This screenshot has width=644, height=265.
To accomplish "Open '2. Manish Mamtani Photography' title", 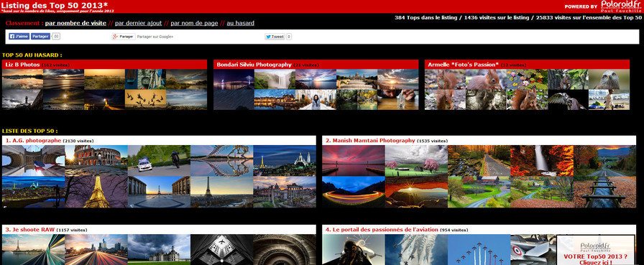I will [x=370, y=141].
